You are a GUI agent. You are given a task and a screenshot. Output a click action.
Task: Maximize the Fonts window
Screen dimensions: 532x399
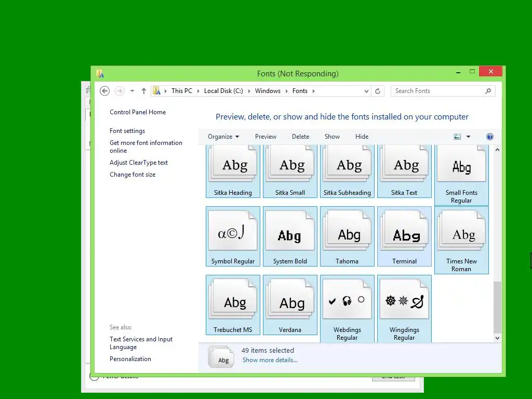tap(472, 72)
